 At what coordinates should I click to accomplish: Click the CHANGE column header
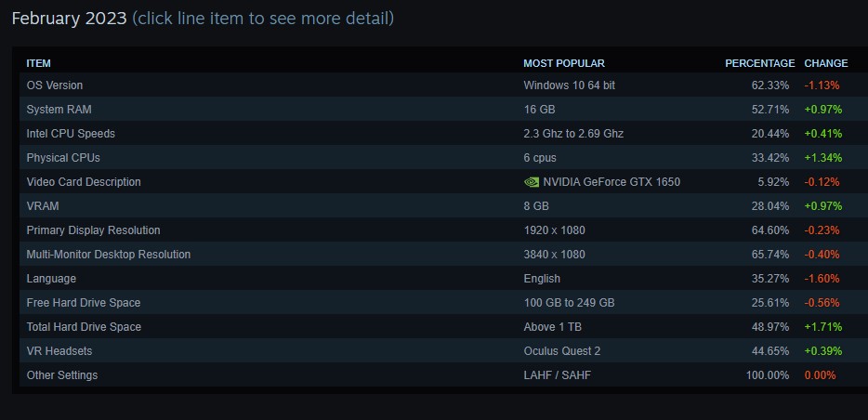coord(825,63)
